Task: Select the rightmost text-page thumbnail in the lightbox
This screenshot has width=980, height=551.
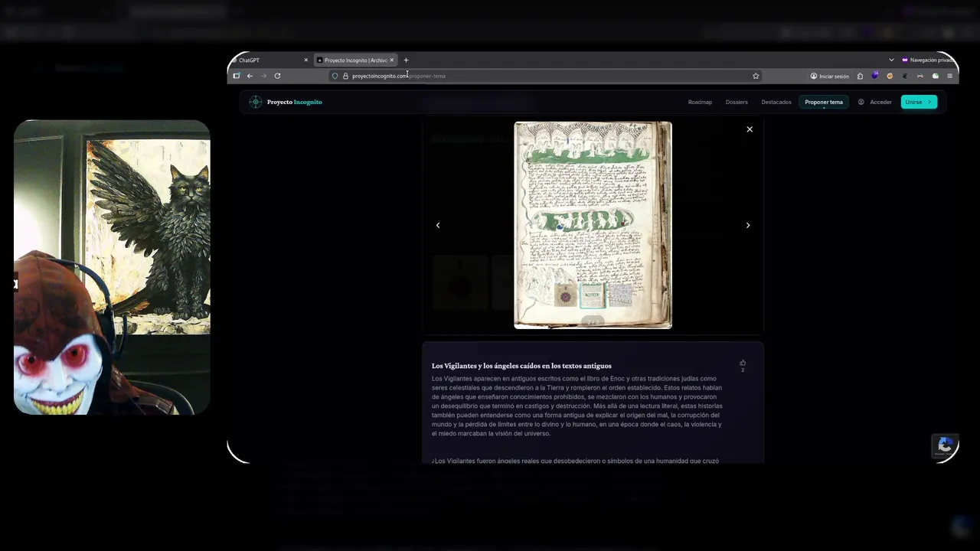Action: coord(620,296)
